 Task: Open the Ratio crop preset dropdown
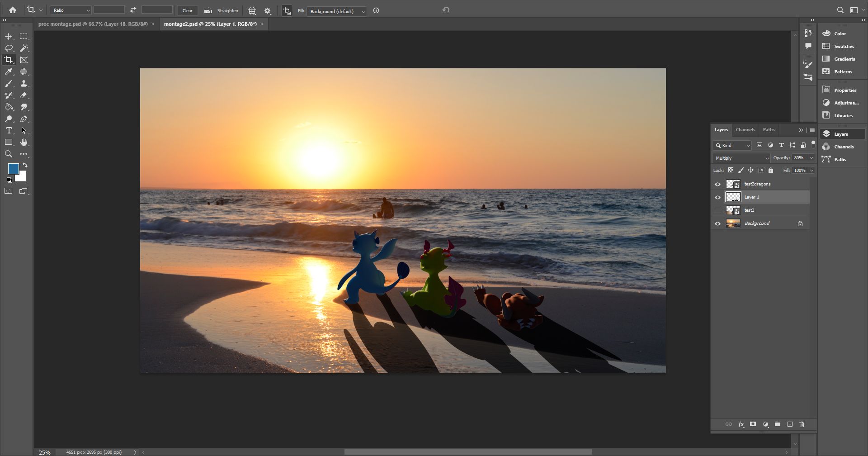point(71,10)
